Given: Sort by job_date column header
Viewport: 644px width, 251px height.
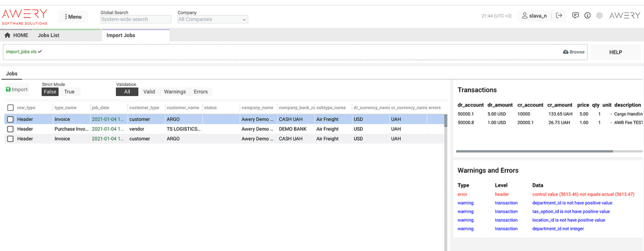Looking at the screenshot, I should 100,108.
